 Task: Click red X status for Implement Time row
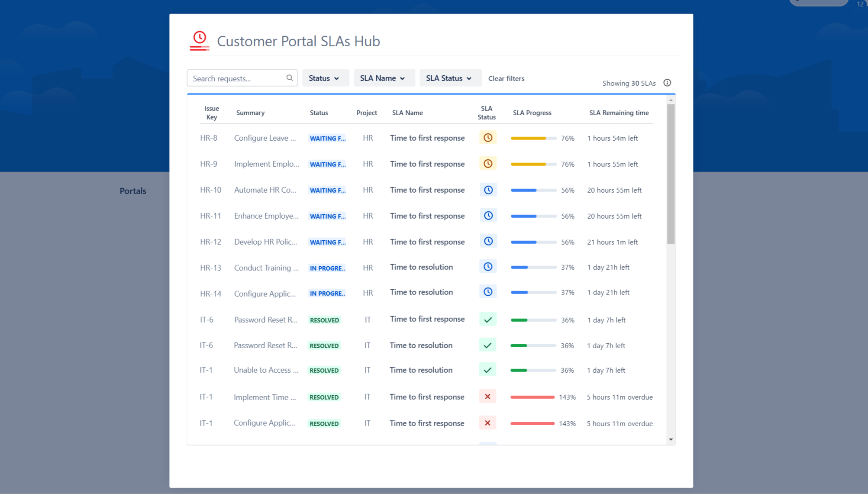(487, 397)
